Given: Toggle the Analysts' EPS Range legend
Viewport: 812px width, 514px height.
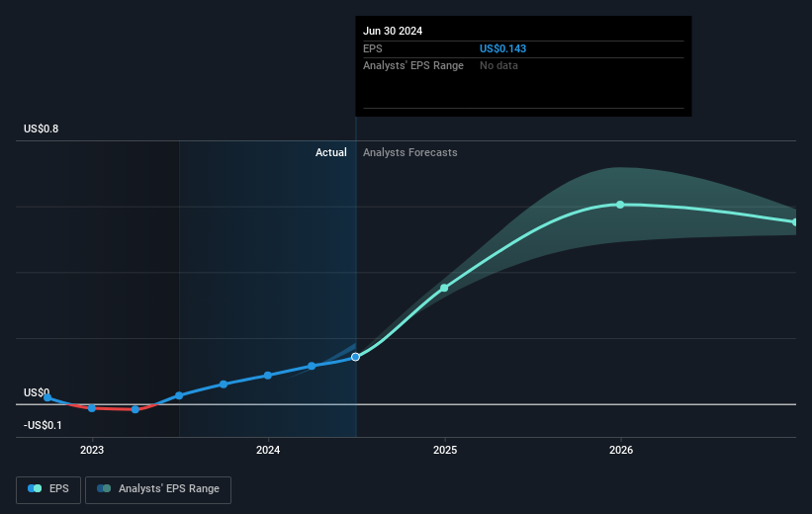Looking at the screenshot, I should tap(158, 489).
